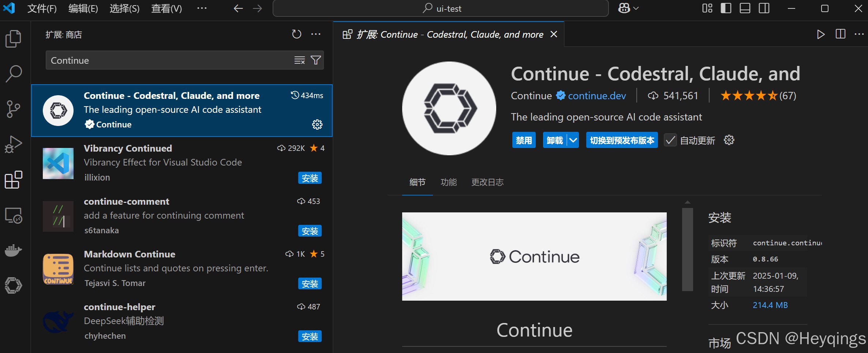Go back using the title bar arrow
The width and height of the screenshot is (868, 353).
238,8
